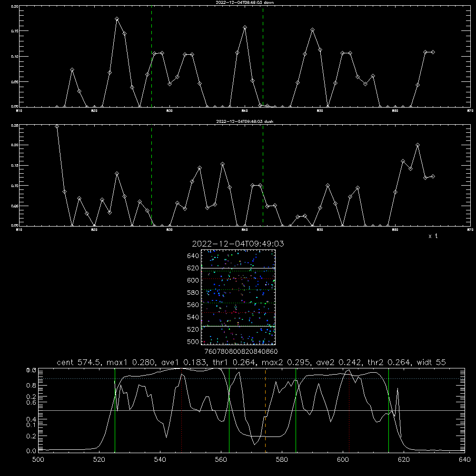The image size is (476, 476).
Task: Click the right green dashed line in top plot
Action: 263,58
